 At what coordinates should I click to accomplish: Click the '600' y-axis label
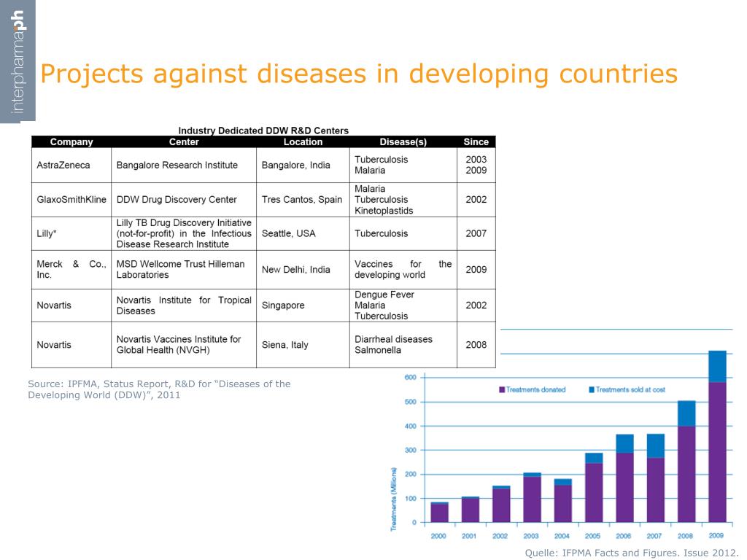click(410, 378)
